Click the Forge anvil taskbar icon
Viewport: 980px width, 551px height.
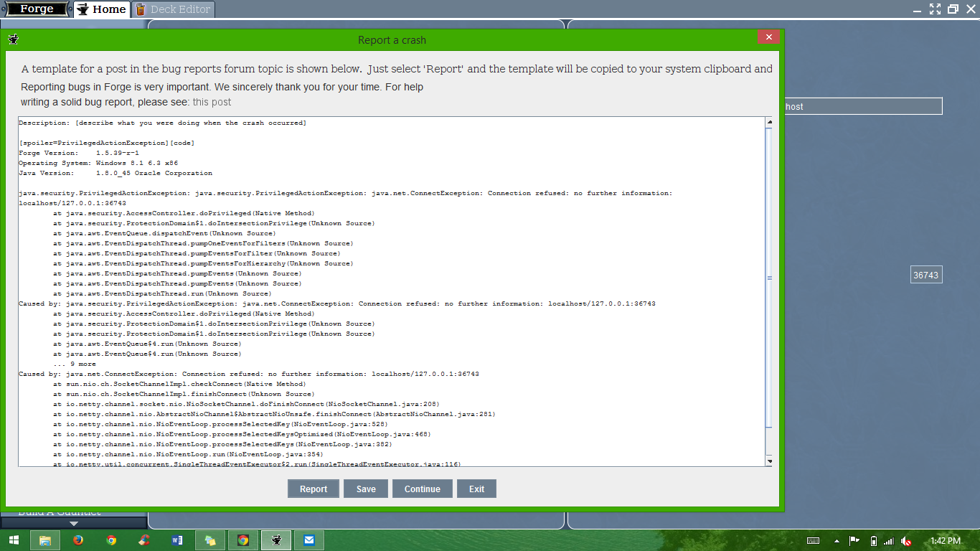click(x=275, y=540)
